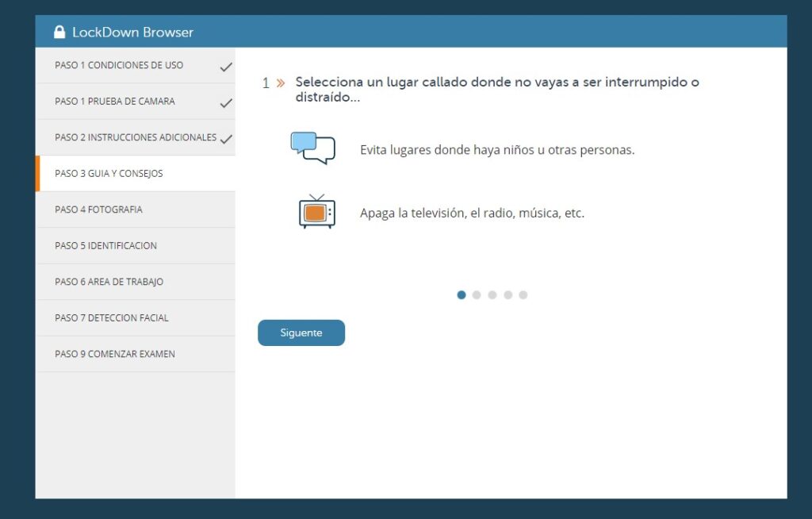Open Paso 3 Guia y Consejos step
812x519 pixels.
pyautogui.click(x=109, y=174)
